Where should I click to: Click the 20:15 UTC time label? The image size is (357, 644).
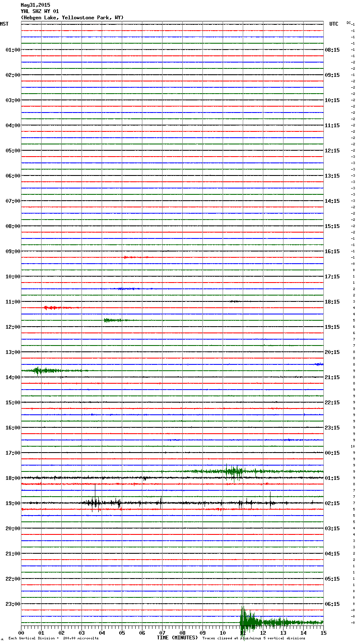click(332, 352)
